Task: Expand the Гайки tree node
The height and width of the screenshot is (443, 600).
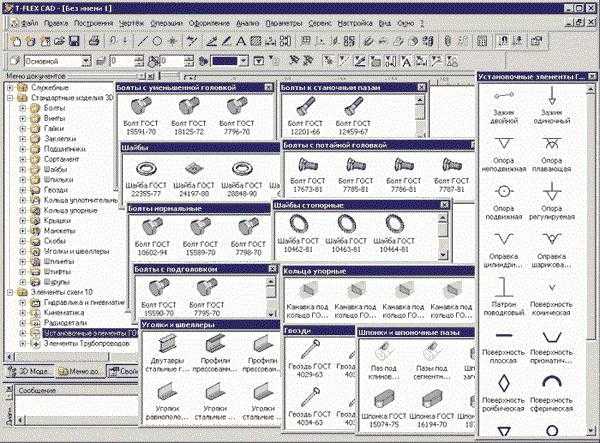Action: 23,129
